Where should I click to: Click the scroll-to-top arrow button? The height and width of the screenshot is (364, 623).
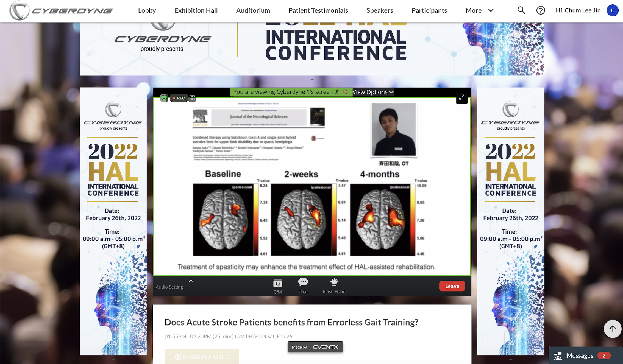coord(612,329)
